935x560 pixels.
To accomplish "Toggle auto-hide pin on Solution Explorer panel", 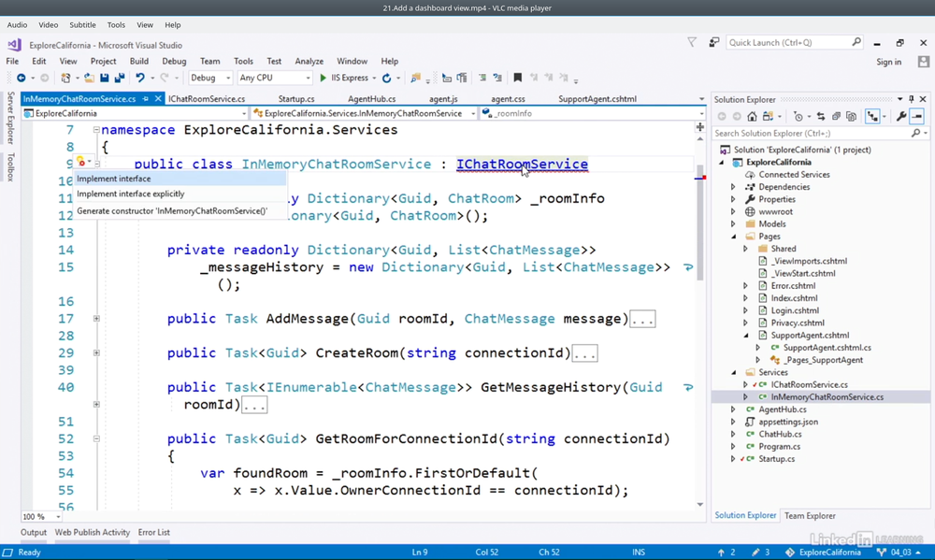I will [911, 99].
